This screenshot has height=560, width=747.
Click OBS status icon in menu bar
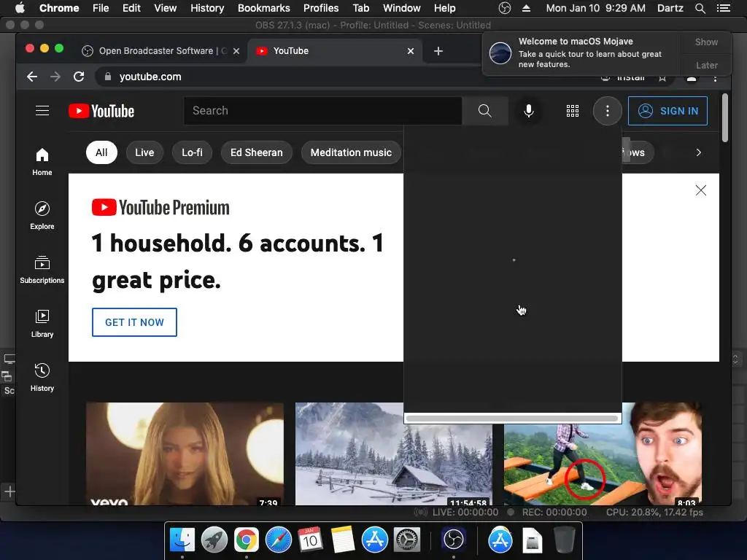(505, 8)
